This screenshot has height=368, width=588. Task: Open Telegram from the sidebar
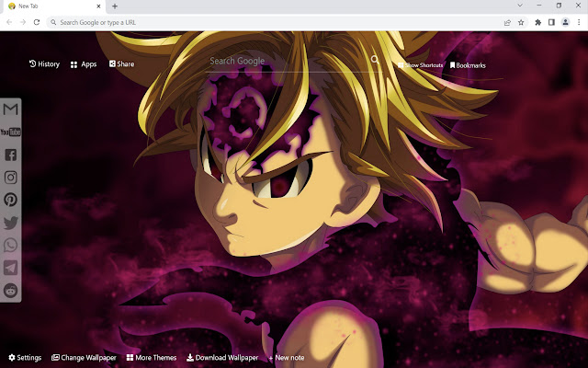coord(10,268)
